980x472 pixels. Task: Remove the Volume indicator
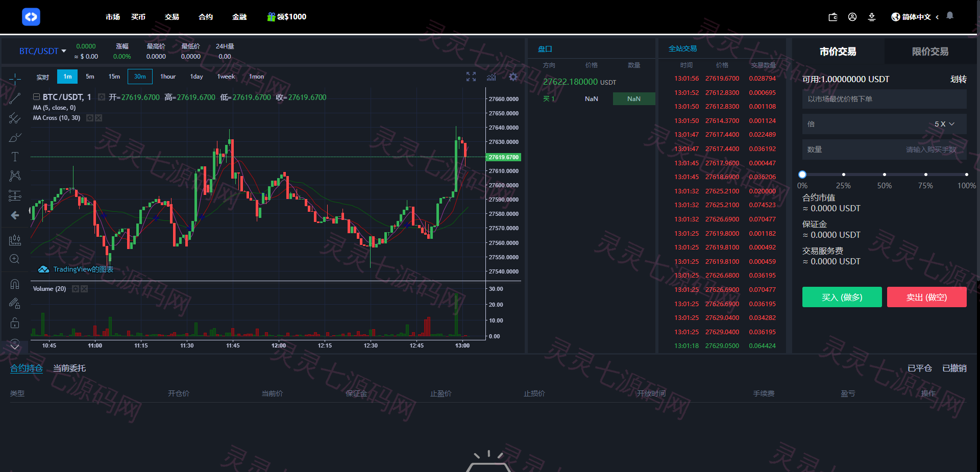point(84,289)
